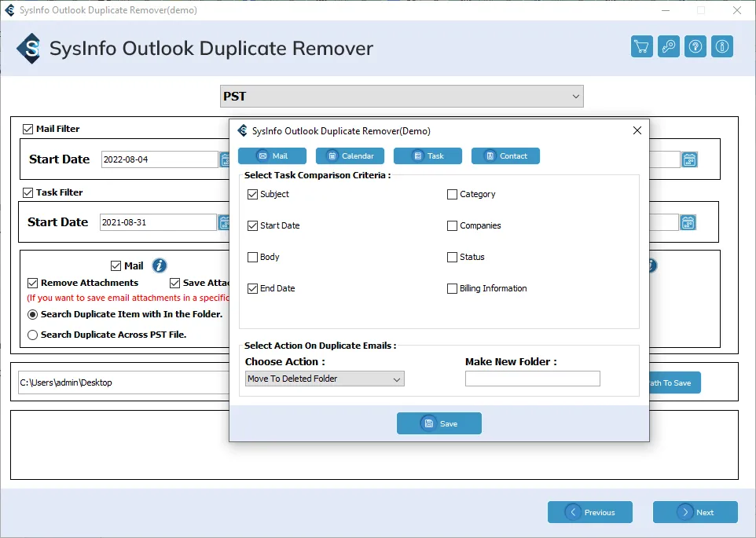The image size is (756, 538).
Task: Enable the Status criterion checkbox
Action: 452,257
